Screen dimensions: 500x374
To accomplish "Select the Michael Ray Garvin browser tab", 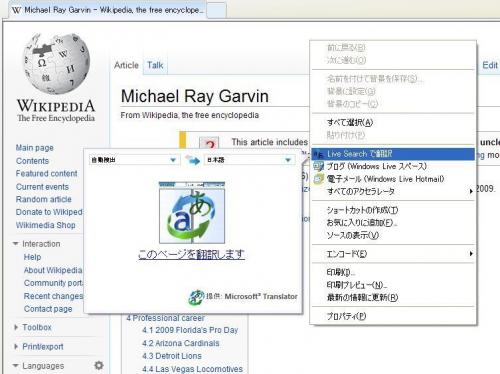I will (x=107, y=10).
